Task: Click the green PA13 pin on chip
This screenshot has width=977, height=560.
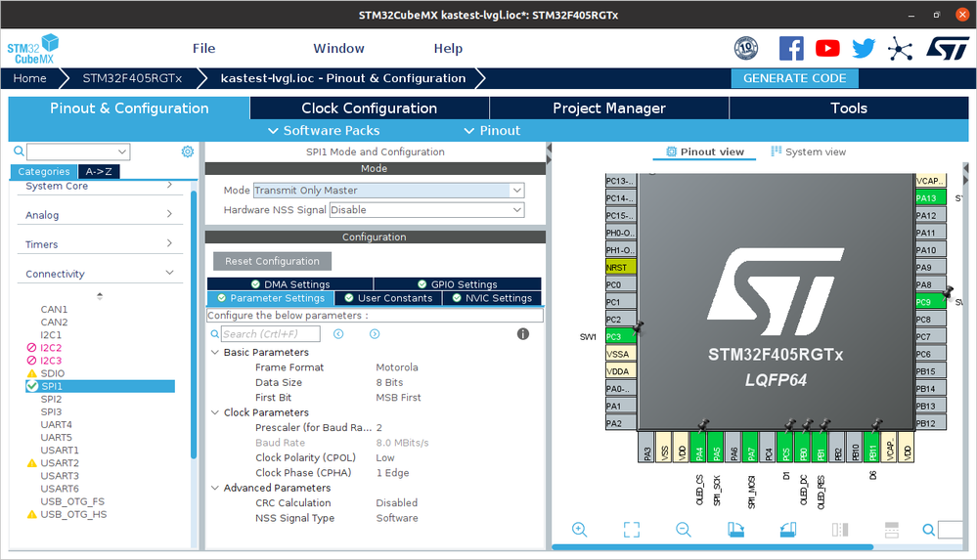Action: tap(931, 198)
